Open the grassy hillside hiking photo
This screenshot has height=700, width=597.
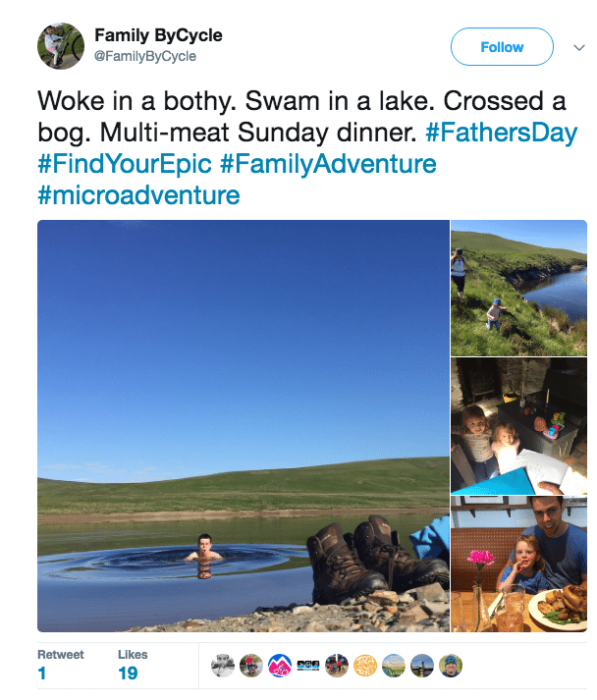518,289
